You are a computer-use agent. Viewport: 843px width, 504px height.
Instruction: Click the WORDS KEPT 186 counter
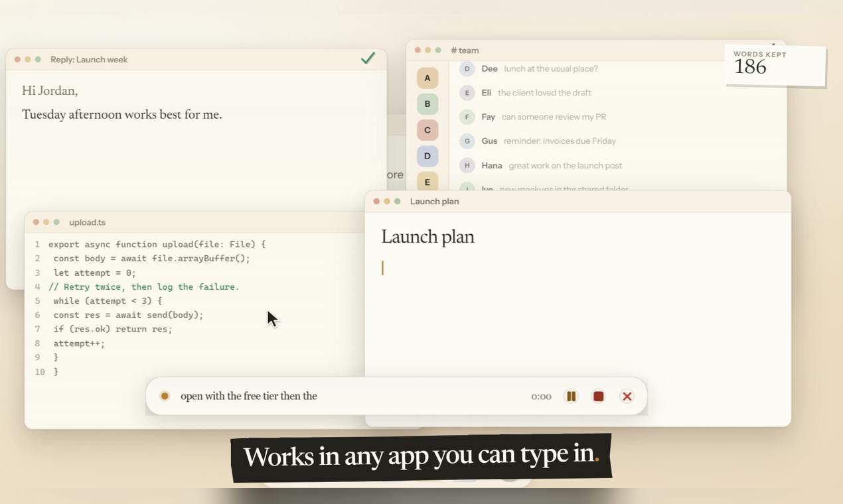coord(775,64)
